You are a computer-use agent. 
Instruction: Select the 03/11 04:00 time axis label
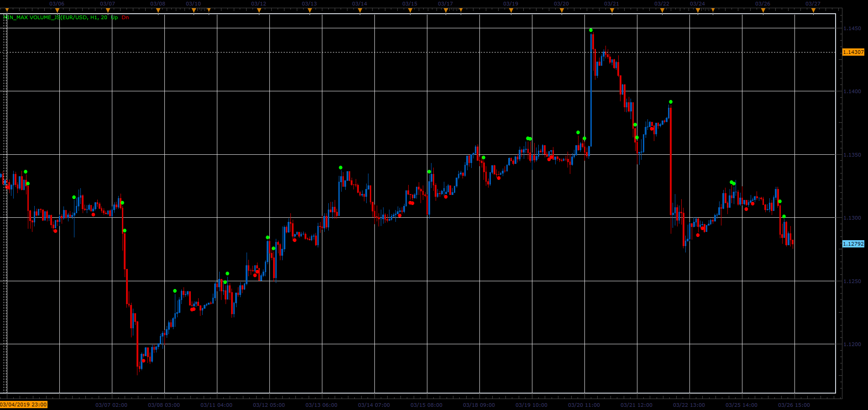(216, 405)
